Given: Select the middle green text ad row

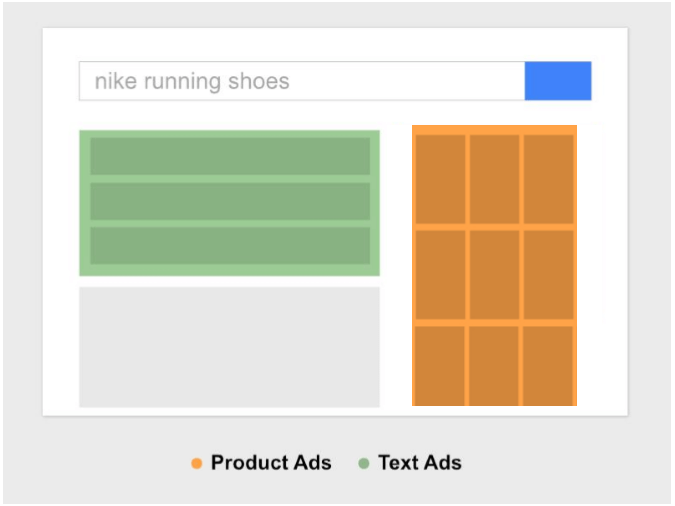Looking at the screenshot, I should 230,201.
